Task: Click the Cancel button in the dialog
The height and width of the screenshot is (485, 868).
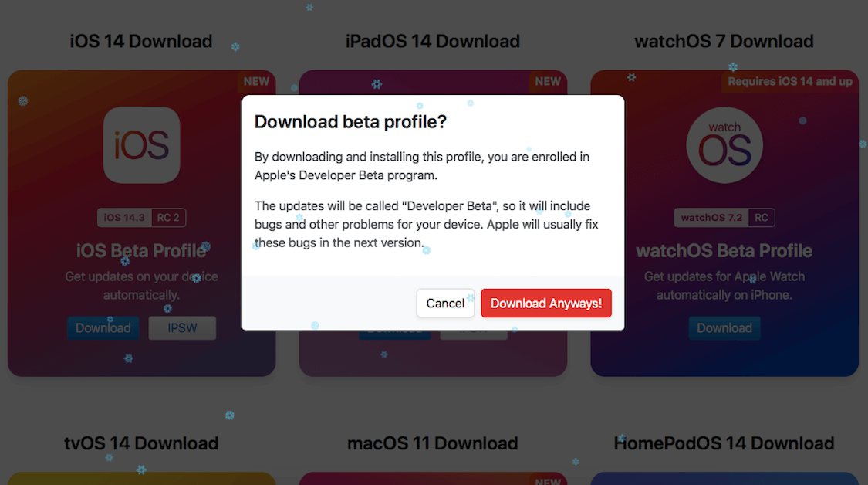Action: click(x=445, y=304)
